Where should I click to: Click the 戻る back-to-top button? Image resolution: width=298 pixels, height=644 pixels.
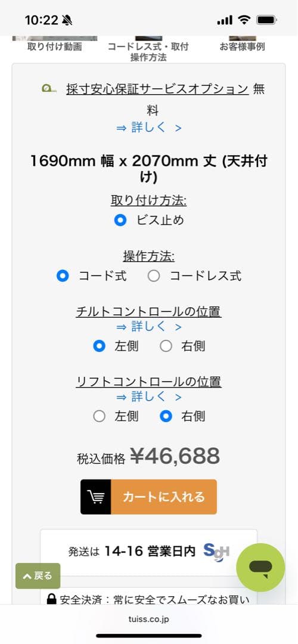click(x=38, y=576)
